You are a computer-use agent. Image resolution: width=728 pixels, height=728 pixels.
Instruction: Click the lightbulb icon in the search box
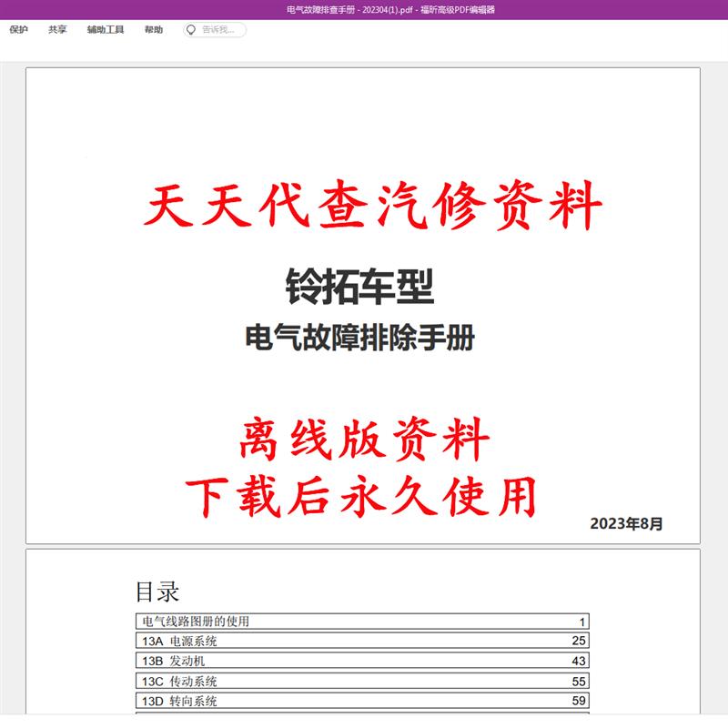(191, 30)
